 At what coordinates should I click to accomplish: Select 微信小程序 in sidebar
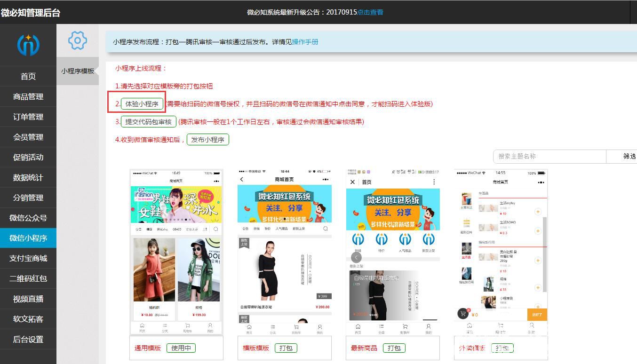(28, 238)
